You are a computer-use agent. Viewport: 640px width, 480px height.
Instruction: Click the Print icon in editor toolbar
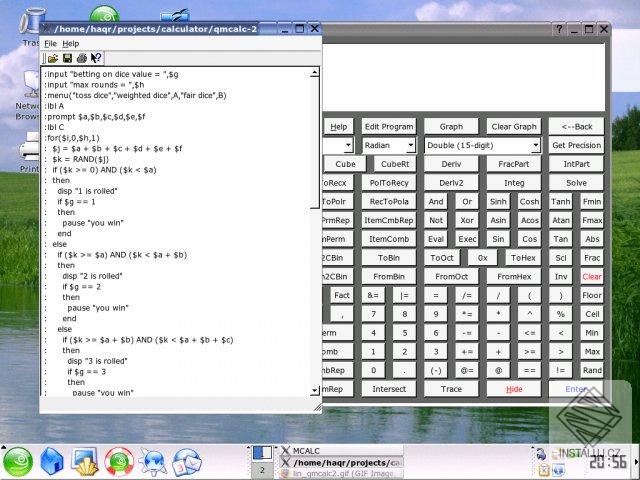click(x=82, y=58)
